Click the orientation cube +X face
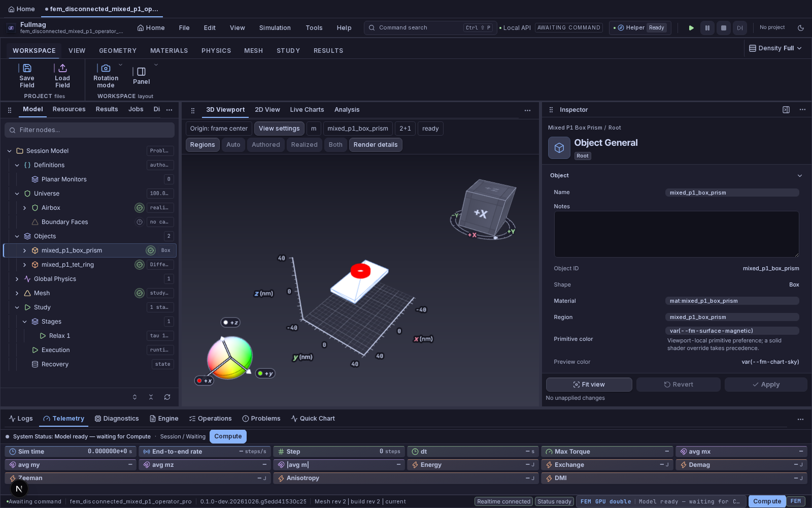Viewport: 812px width, 508px height. [481, 214]
